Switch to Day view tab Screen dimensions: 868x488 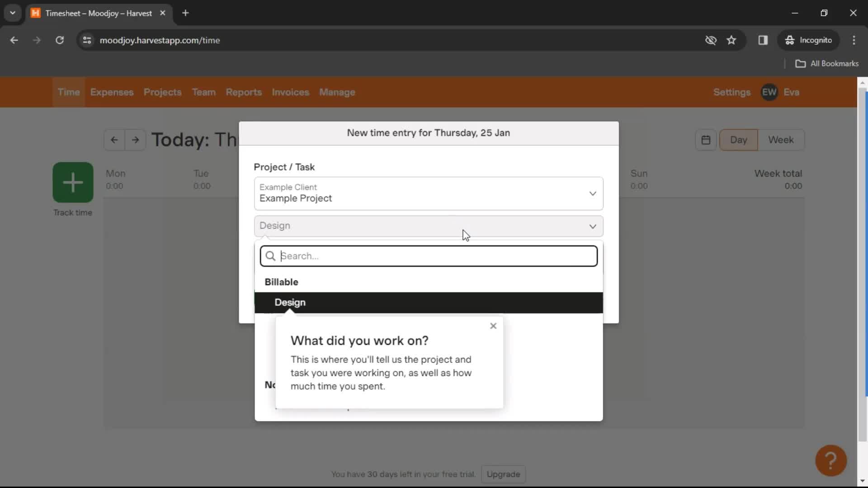(x=739, y=140)
